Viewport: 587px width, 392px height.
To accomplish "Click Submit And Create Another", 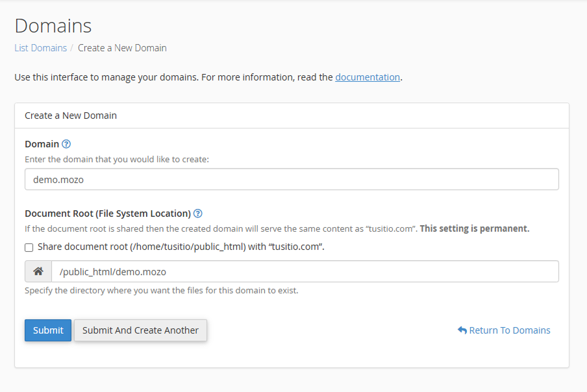I will [x=140, y=330].
